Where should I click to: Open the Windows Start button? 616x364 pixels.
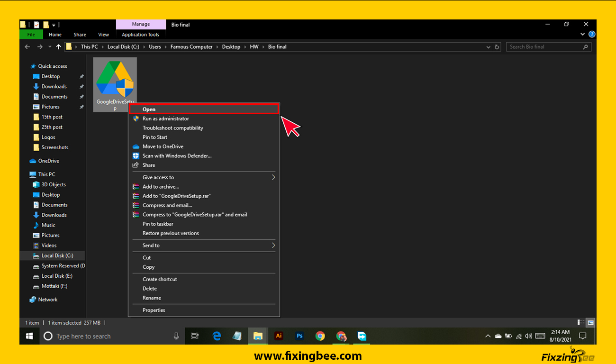coord(29,336)
